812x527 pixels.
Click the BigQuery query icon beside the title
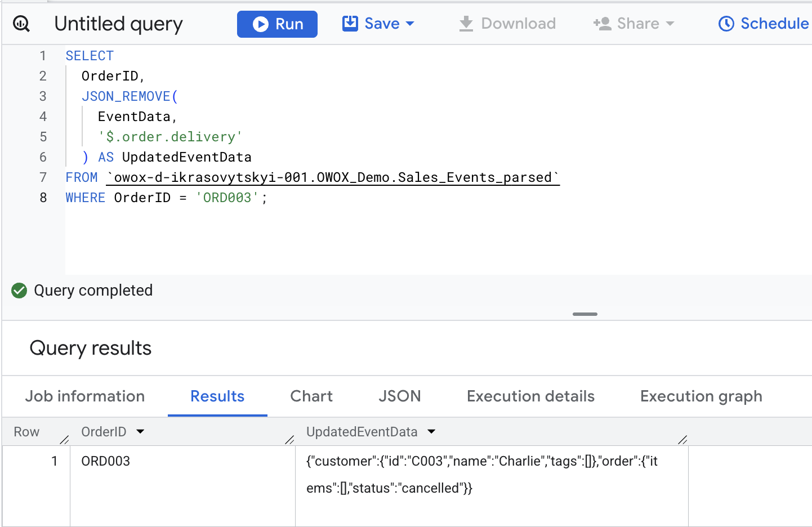point(21,24)
